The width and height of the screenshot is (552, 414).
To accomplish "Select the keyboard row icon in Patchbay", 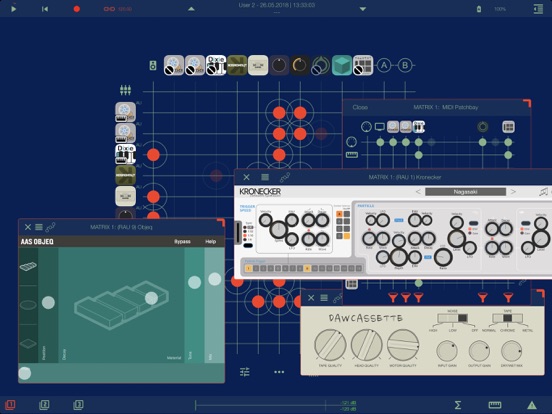I will point(352,155).
